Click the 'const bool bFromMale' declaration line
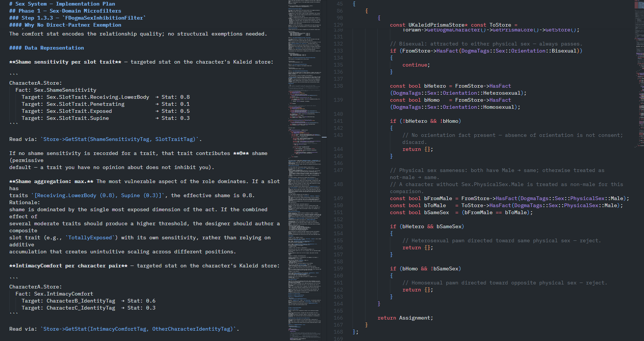 510,199
